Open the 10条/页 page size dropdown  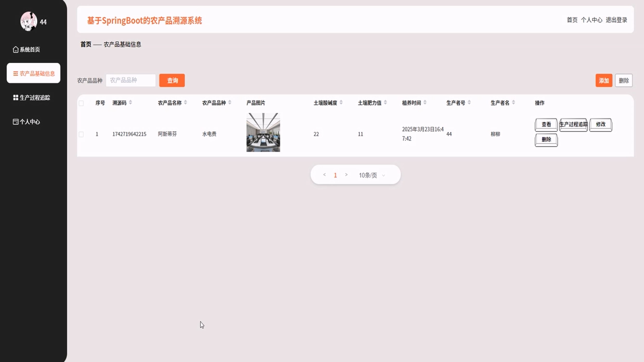coord(372,175)
